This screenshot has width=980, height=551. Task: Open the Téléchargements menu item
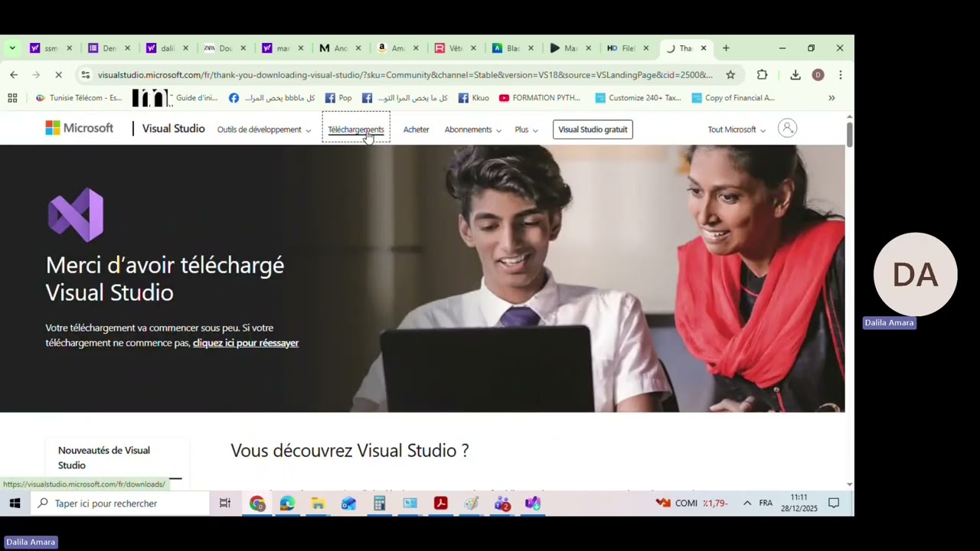pos(356,129)
